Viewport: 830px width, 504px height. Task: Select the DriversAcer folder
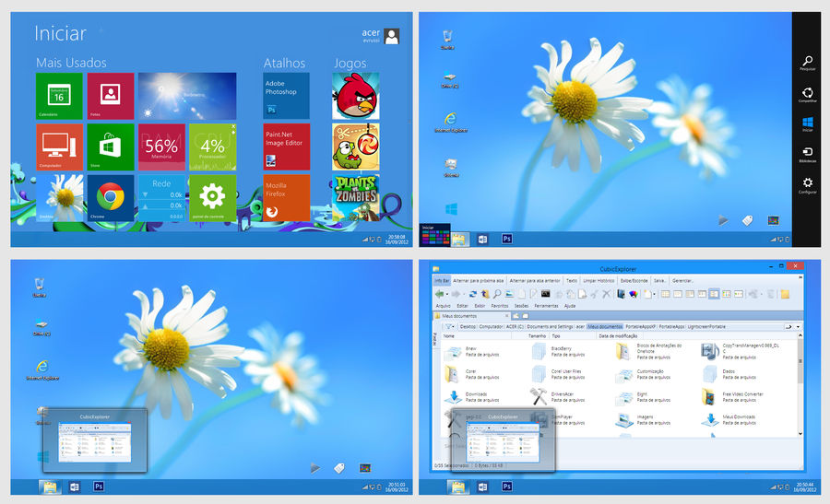[x=551, y=396]
